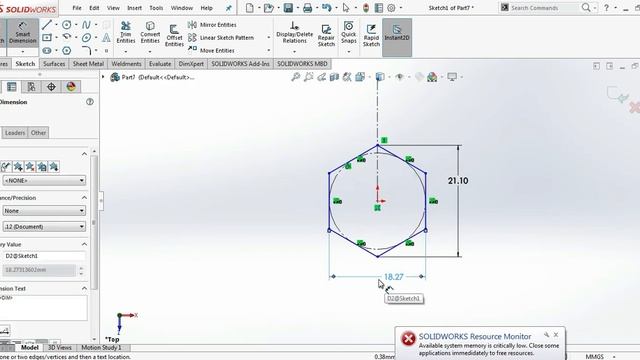Select the Corner Rectangle tool
Viewport: 640px width, 360px height.
point(47,38)
